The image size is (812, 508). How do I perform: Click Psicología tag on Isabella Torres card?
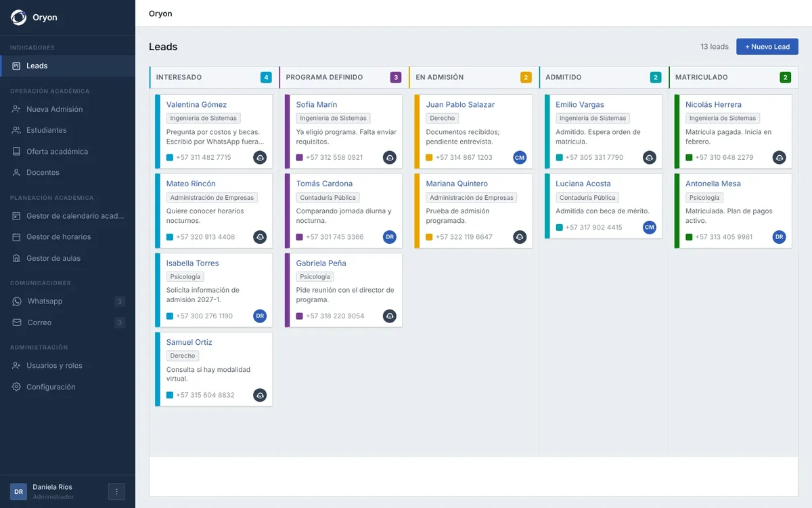185,276
